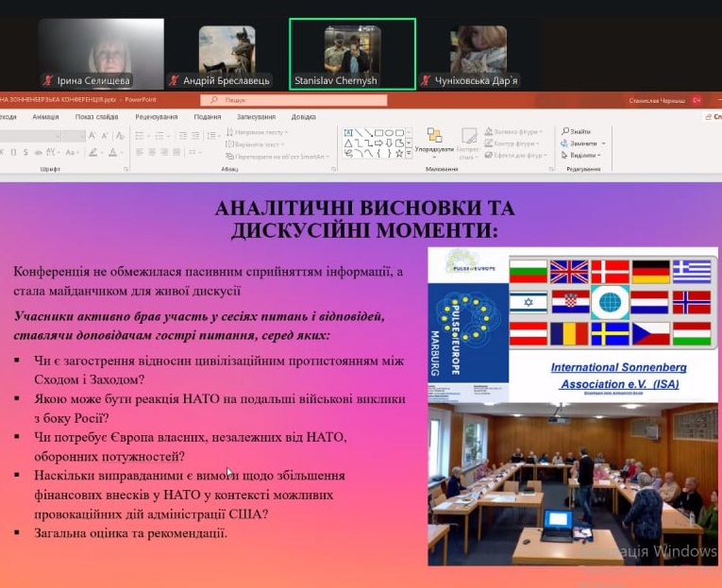Open the Рецензування ribbon tab
This screenshot has height=588, width=722.
[x=156, y=117]
